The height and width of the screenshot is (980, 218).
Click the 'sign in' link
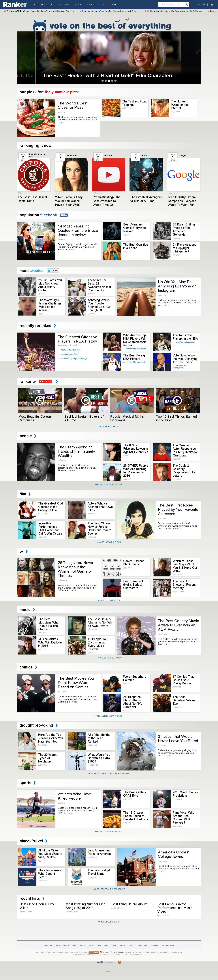point(213,5)
